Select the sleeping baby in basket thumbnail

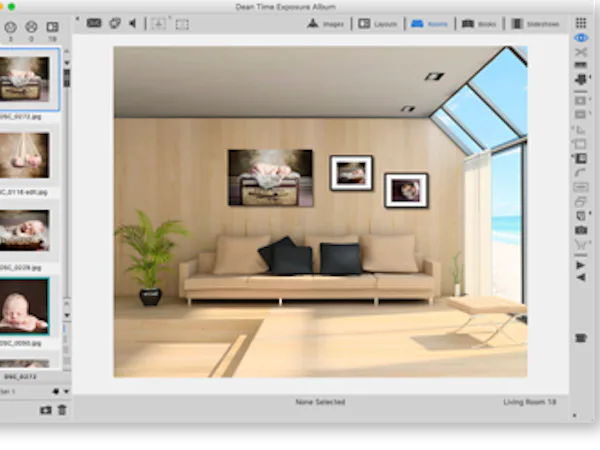coord(24,230)
